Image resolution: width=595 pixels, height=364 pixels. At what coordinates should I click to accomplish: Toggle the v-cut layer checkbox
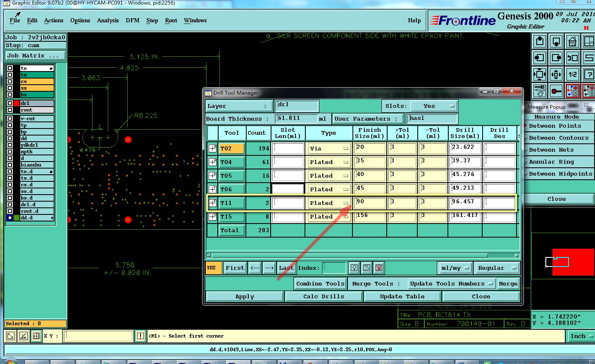click(x=10, y=119)
